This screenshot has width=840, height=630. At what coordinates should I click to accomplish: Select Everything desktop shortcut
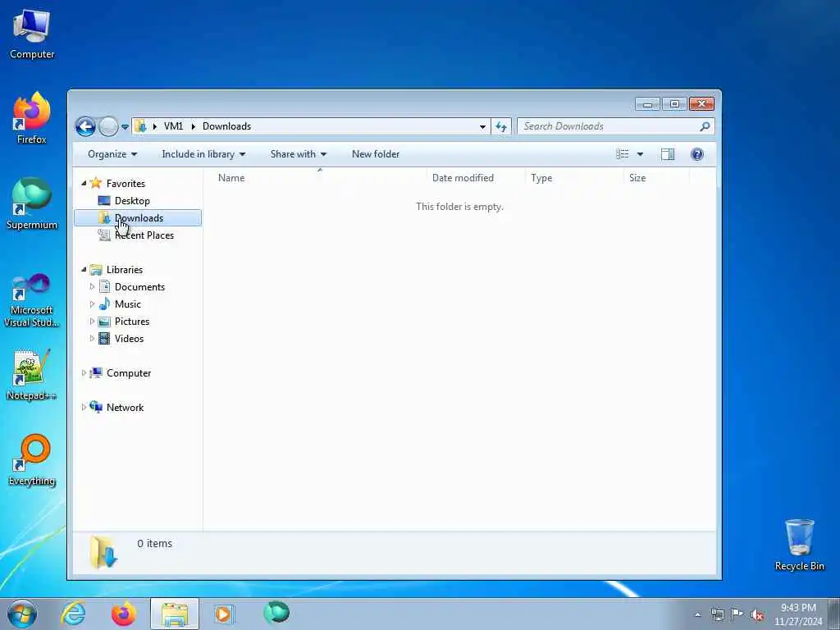click(x=32, y=460)
